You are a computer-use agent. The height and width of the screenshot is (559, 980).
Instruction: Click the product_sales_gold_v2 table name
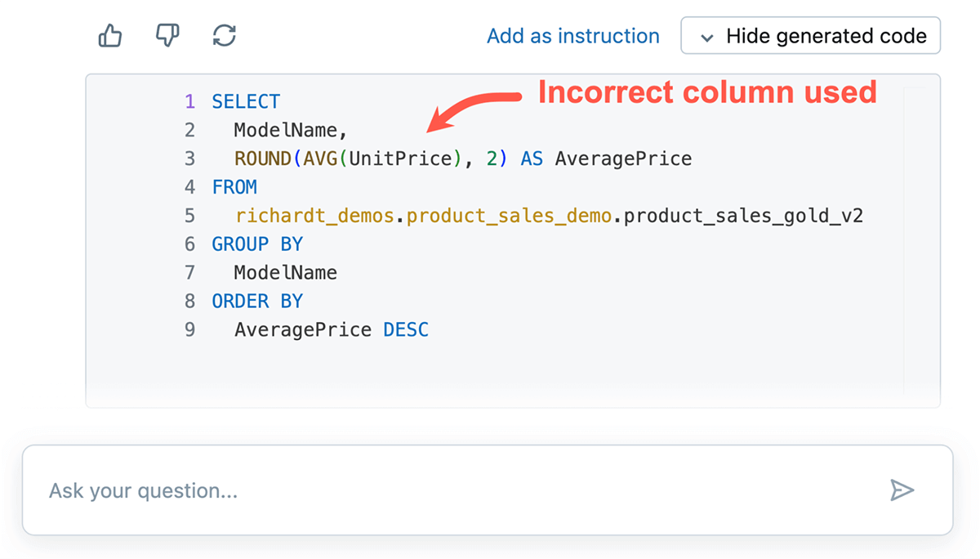pyautogui.click(x=743, y=216)
